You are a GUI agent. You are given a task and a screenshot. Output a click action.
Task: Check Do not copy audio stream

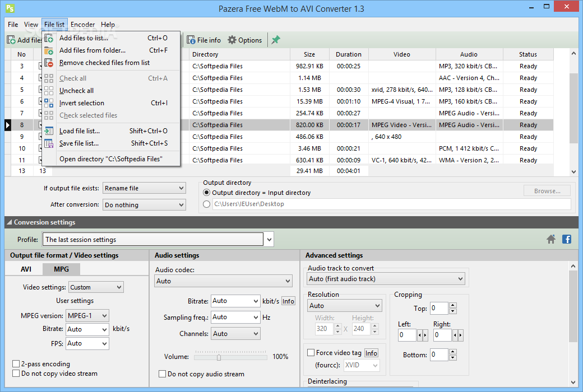pyautogui.click(x=162, y=374)
